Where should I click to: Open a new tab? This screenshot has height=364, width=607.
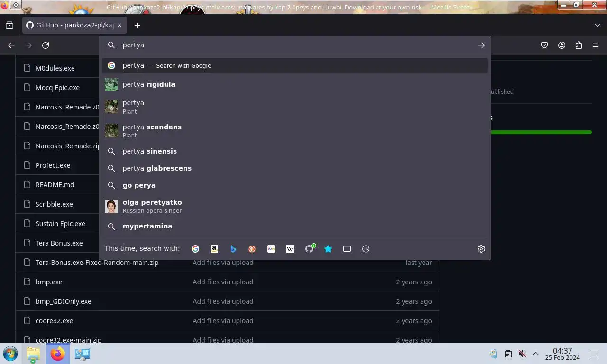[x=137, y=25]
